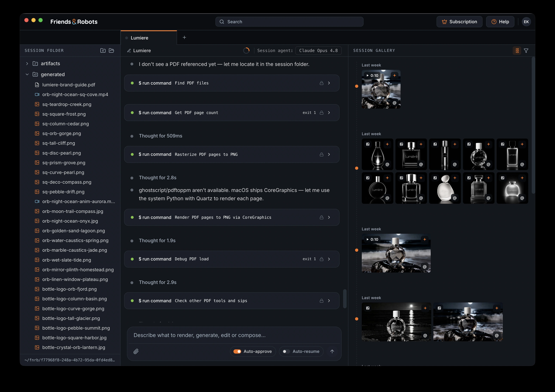Click the lock icon on Get PDF page count
This screenshot has width=555, height=392.
pos(322,113)
